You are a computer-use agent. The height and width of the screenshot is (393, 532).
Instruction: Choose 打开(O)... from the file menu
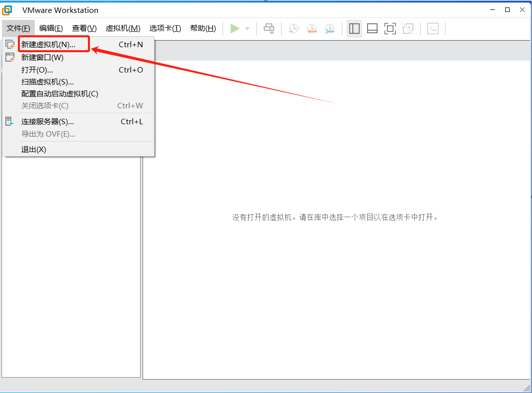78,70
